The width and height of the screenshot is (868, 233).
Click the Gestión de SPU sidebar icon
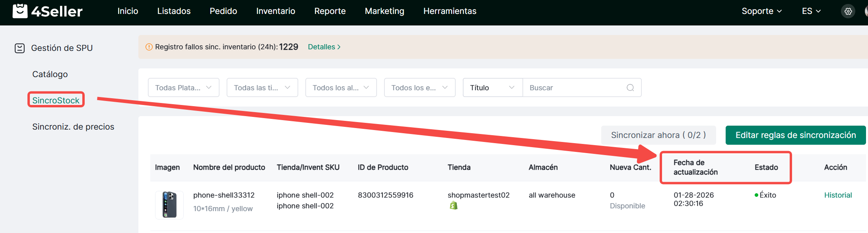(19, 48)
